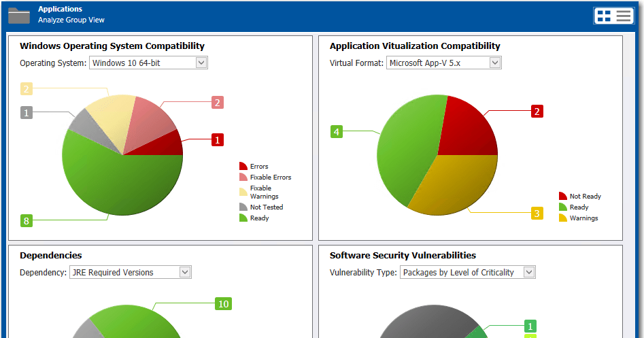Click the Warnings legend icon in App-V chart
Image resolution: width=644 pixels, height=338 pixels.
point(562,218)
